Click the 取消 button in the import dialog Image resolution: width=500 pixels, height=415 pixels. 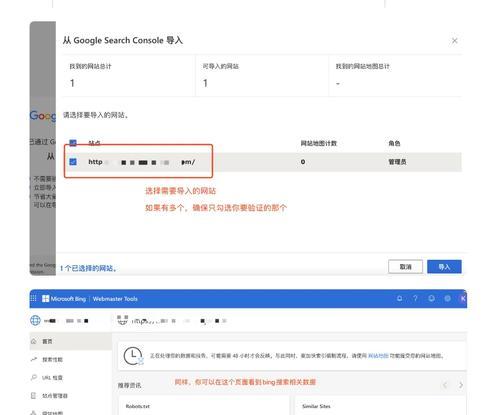point(405,267)
